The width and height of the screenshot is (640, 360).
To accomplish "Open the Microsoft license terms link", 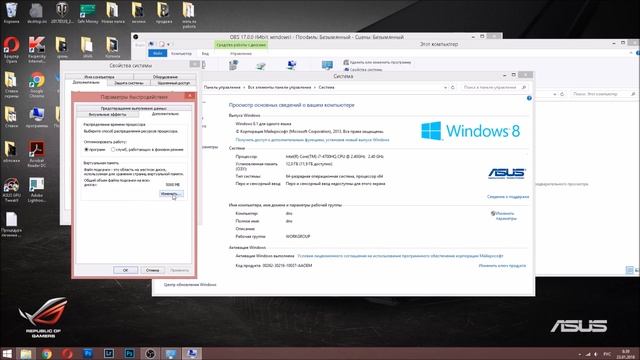I will (400, 256).
